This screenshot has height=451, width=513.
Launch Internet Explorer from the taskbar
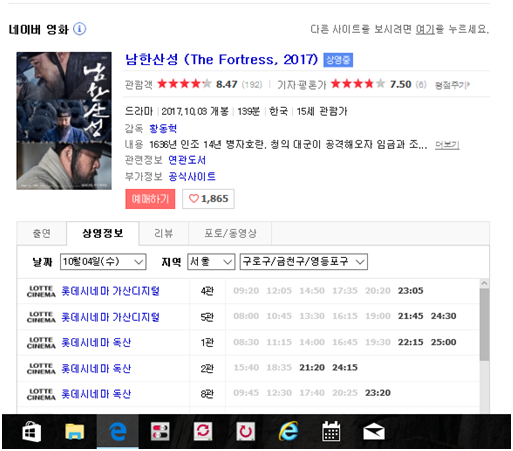click(x=288, y=431)
